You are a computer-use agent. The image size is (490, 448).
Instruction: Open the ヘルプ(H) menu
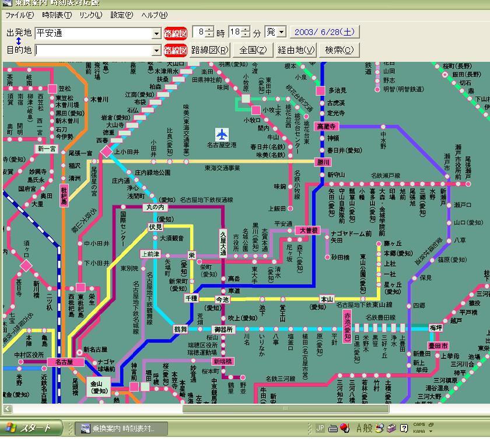[x=155, y=15]
